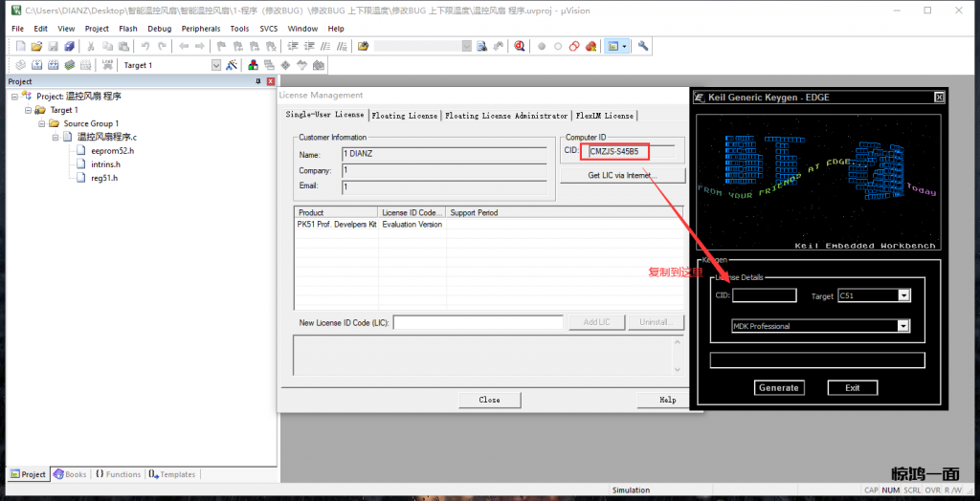This screenshot has height=501, width=980.
Task: Select eeprom52.h in the project tree
Action: 112,151
